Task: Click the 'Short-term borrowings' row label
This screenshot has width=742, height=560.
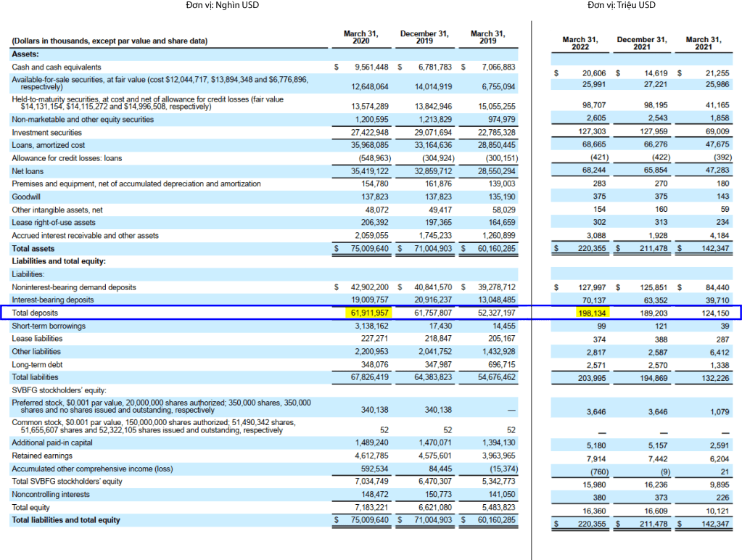Action: (48, 326)
